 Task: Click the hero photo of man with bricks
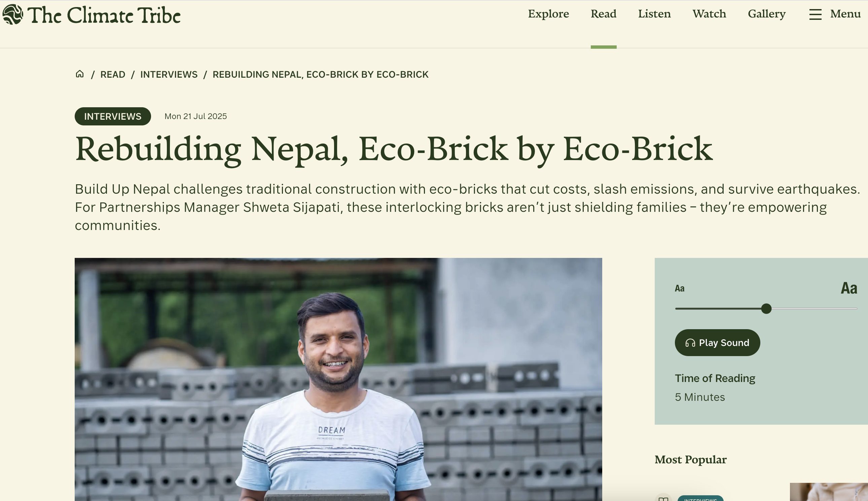click(x=338, y=379)
